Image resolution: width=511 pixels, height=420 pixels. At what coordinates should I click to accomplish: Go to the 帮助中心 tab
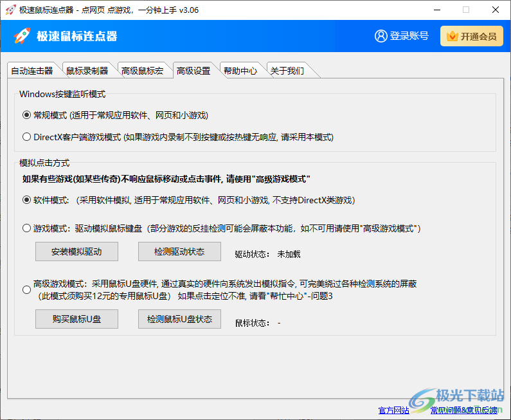click(240, 71)
